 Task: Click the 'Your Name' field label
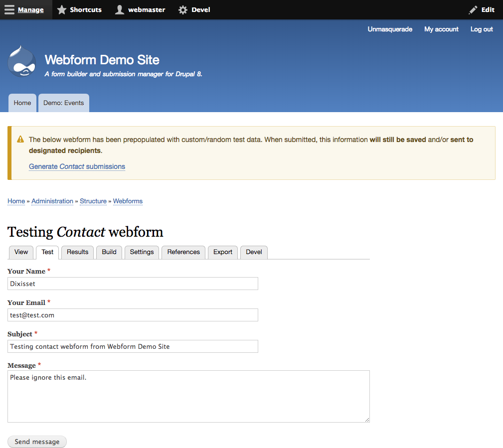click(26, 271)
